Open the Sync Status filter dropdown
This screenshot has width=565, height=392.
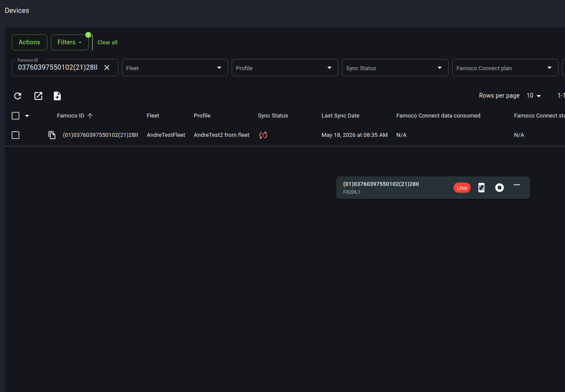395,68
